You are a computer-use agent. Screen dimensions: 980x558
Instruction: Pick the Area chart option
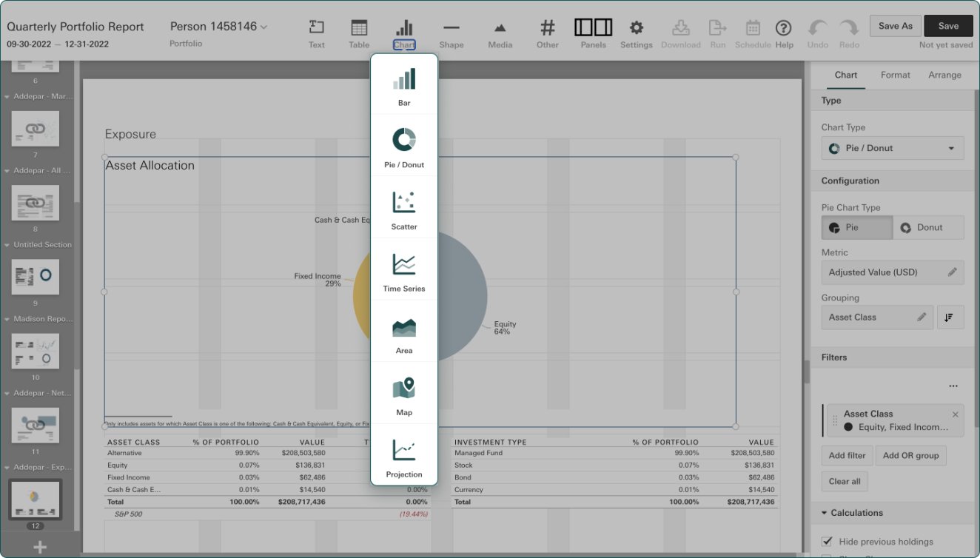(x=404, y=334)
